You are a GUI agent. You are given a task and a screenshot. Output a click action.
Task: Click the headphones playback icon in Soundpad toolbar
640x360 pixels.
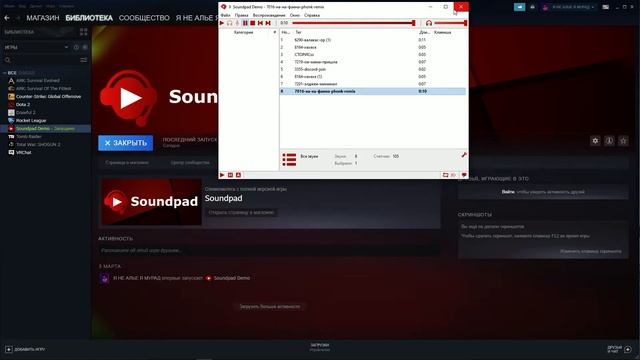230,23
